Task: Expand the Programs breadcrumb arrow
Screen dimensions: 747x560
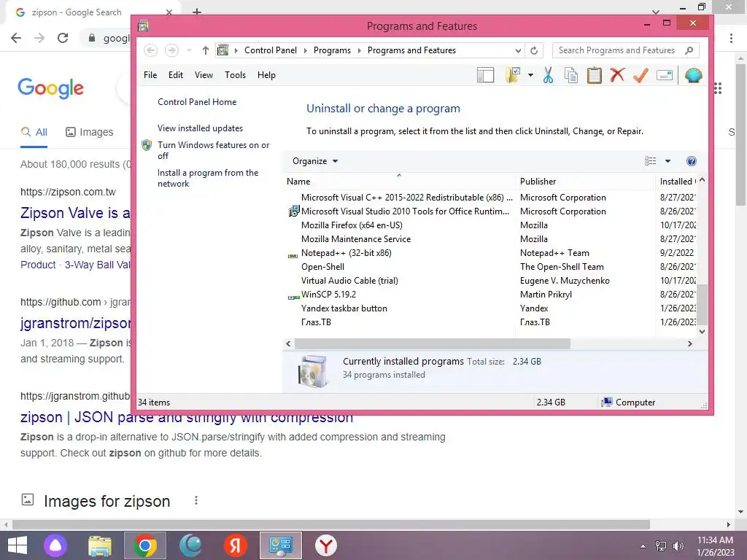Action: 359,50
